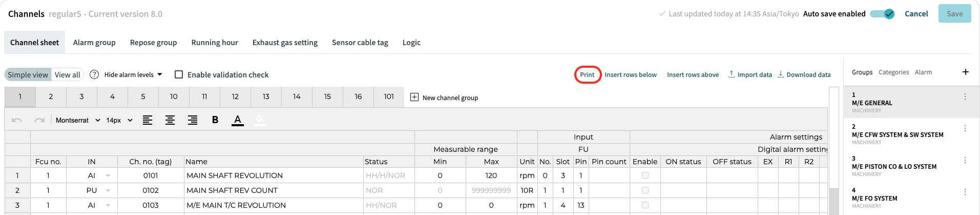The image size is (980, 215).
Task: Tick Enable checkbox for MAIN SHAFT REV COUNT
Action: [645, 190]
